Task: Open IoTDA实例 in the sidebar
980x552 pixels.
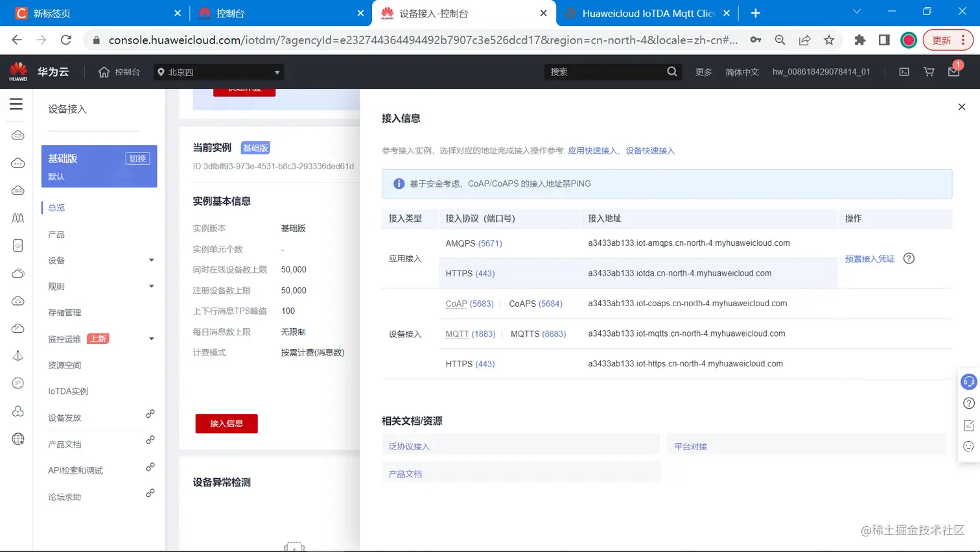Action: (68, 391)
